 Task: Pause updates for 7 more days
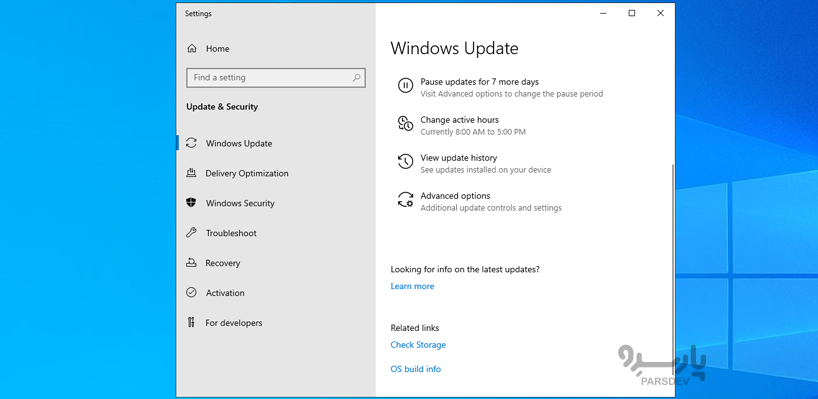pyautogui.click(x=479, y=82)
